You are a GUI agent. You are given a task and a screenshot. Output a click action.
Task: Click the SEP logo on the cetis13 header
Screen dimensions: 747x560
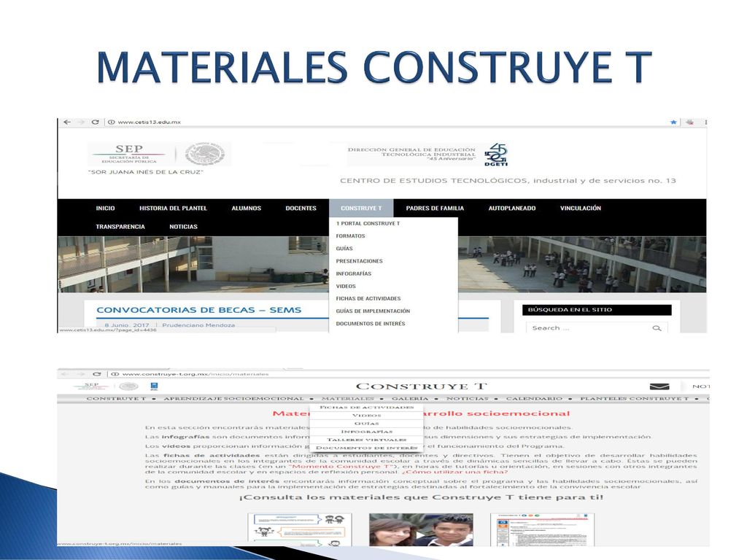[x=129, y=154]
